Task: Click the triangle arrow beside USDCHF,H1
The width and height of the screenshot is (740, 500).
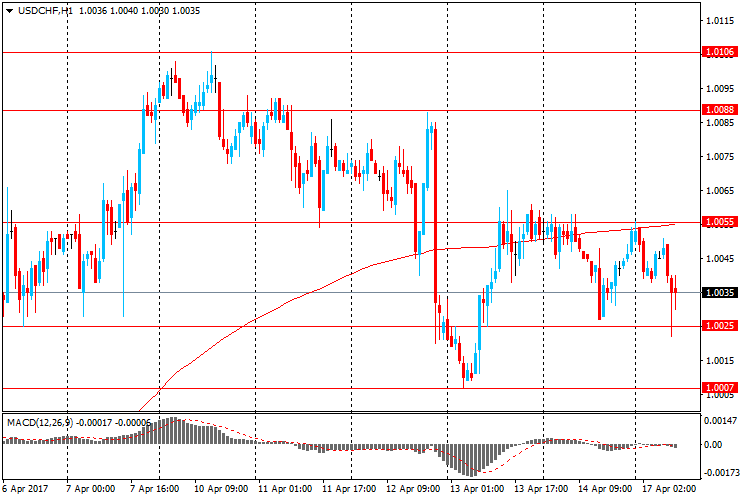Action: pyautogui.click(x=9, y=9)
